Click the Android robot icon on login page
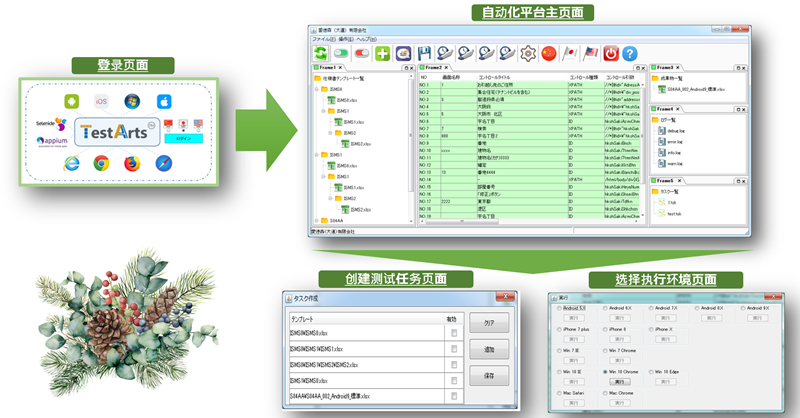This screenshot has height=418, width=800. [x=71, y=101]
